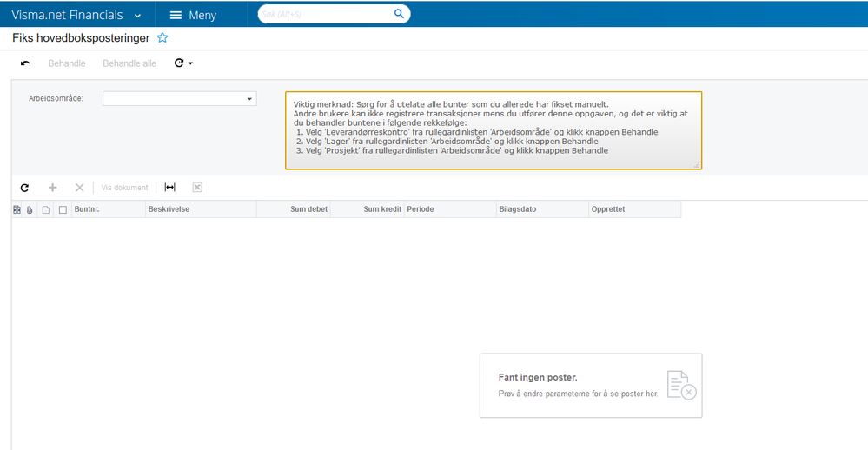Sort by Sum kredit column header
Viewport: 868px width, 450px height.
pyautogui.click(x=367, y=209)
